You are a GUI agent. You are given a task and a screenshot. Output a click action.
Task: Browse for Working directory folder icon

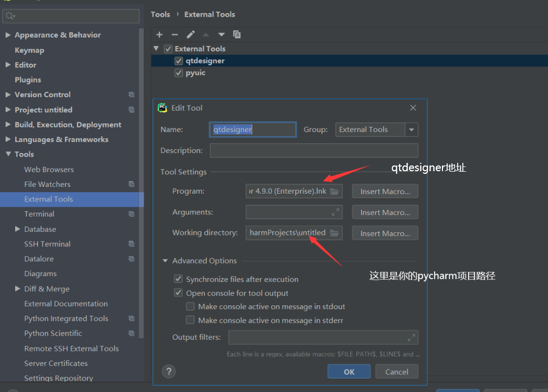click(334, 233)
